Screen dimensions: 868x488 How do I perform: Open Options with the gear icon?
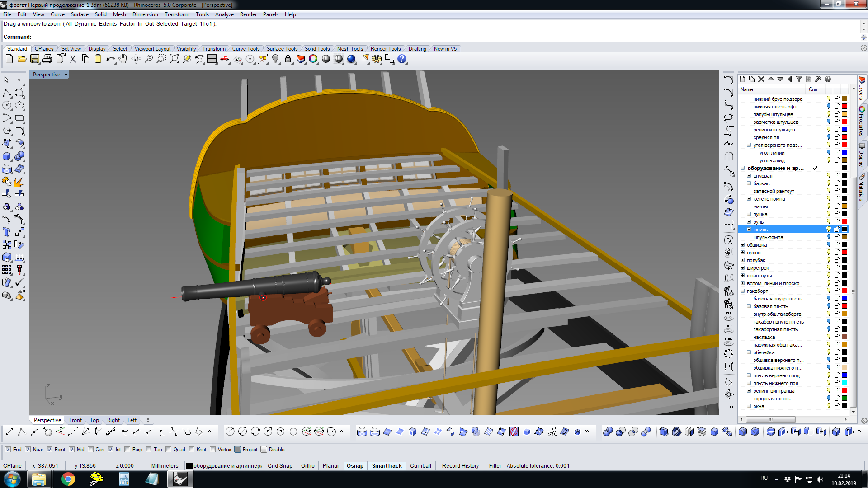(x=377, y=59)
